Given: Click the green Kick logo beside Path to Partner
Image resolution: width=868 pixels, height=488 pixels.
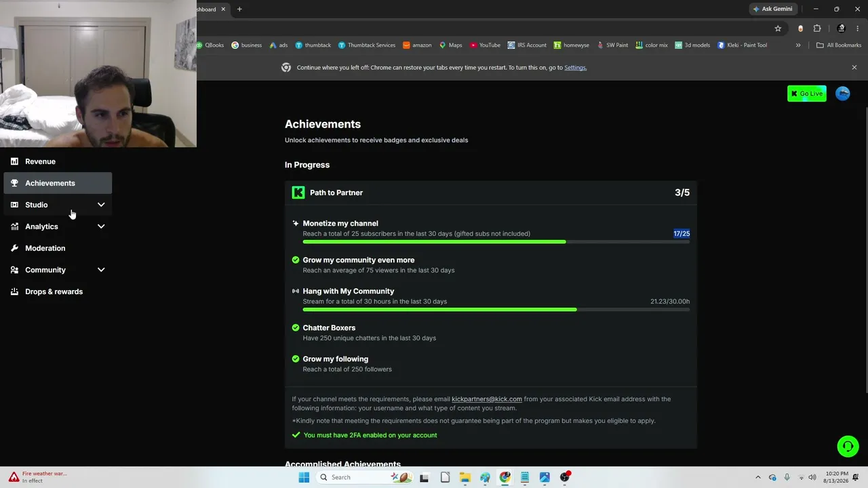Looking at the screenshot, I should pos(298,192).
